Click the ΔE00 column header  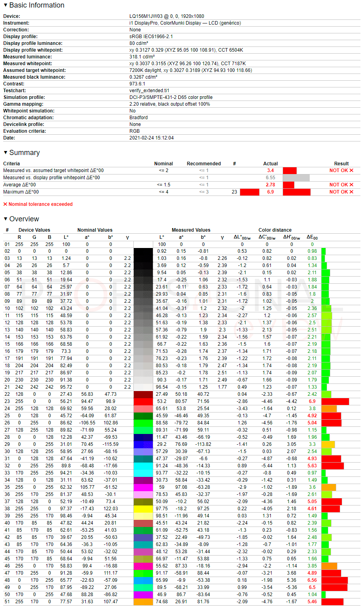(312, 237)
